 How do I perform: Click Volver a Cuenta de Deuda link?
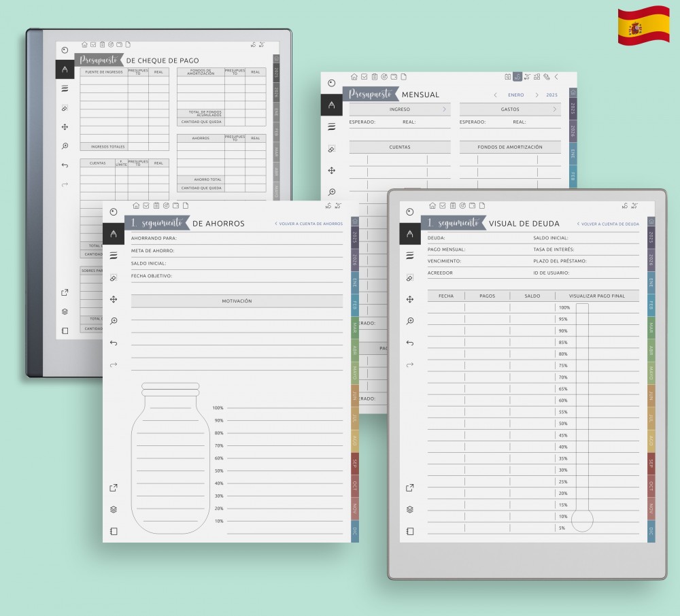608,224
